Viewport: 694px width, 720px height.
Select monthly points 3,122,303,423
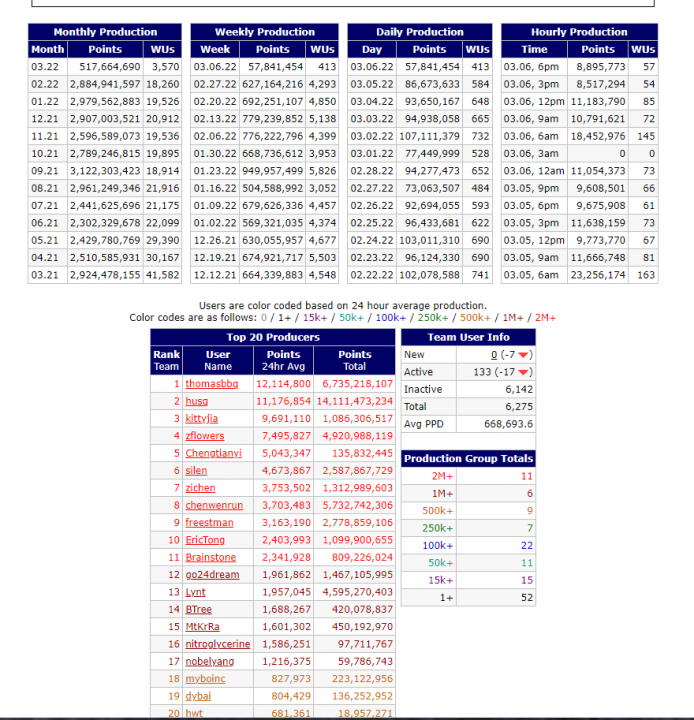[x=105, y=171]
